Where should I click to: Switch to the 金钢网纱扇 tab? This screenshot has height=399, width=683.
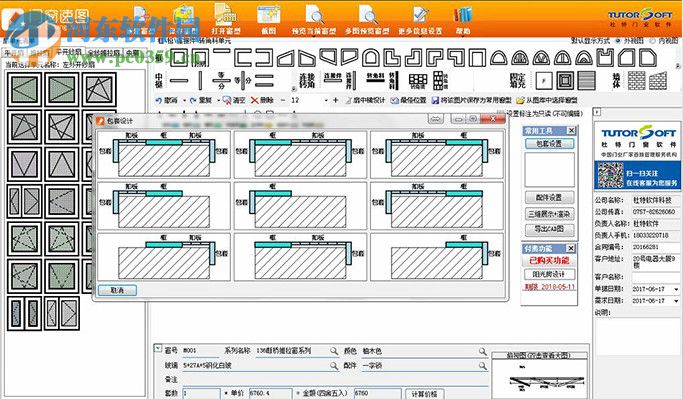(x=104, y=53)
